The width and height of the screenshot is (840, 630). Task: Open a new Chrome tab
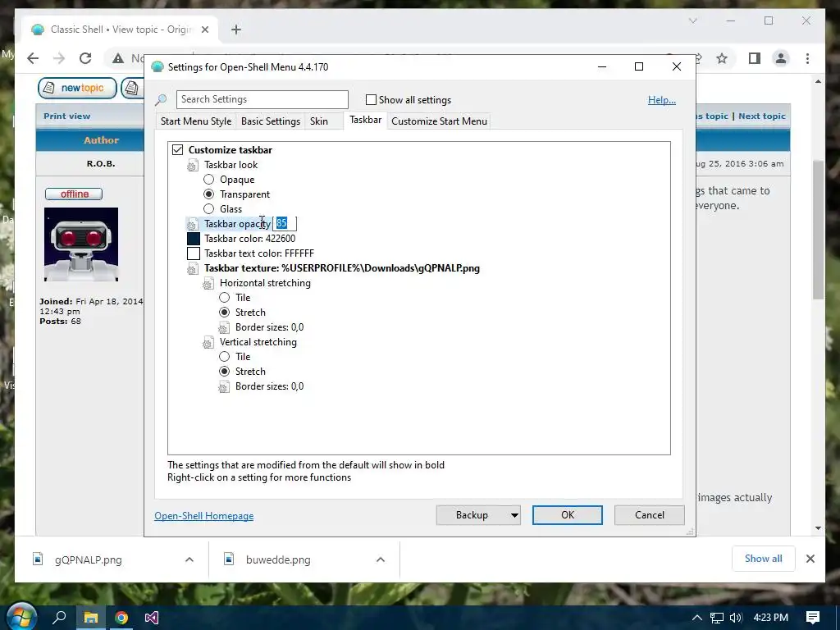point(236,30)
